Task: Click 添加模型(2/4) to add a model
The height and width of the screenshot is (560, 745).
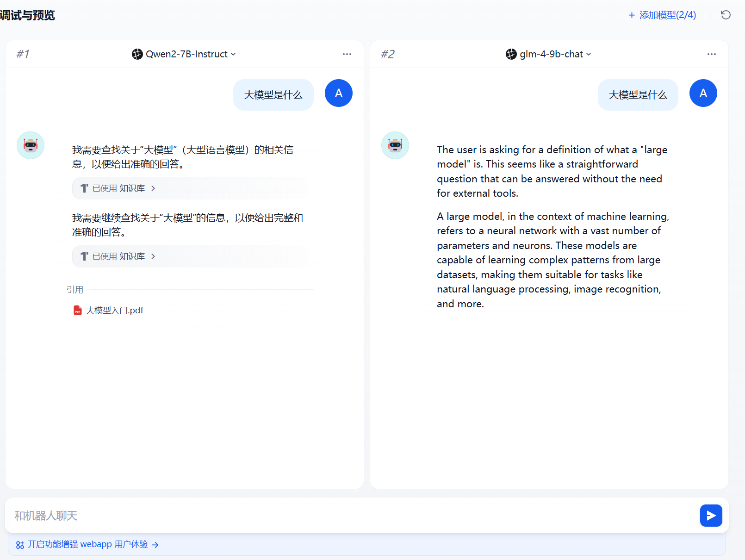Action: point(662,15)
